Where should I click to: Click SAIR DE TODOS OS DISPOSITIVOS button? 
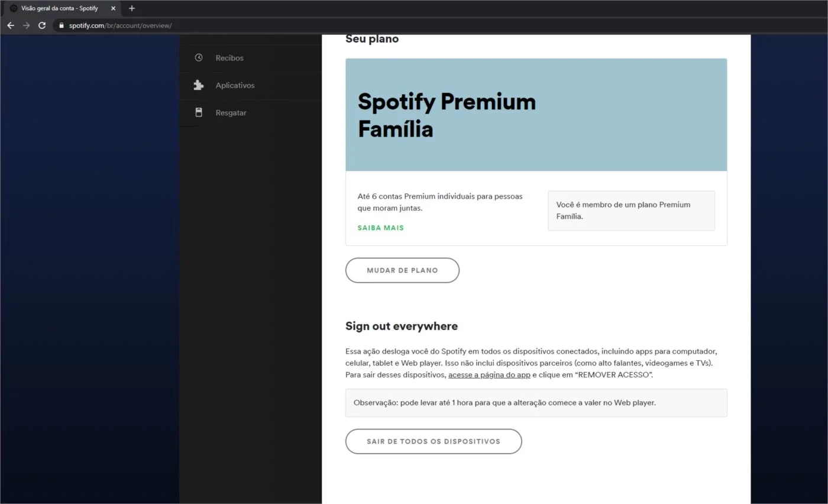[434, 441]
